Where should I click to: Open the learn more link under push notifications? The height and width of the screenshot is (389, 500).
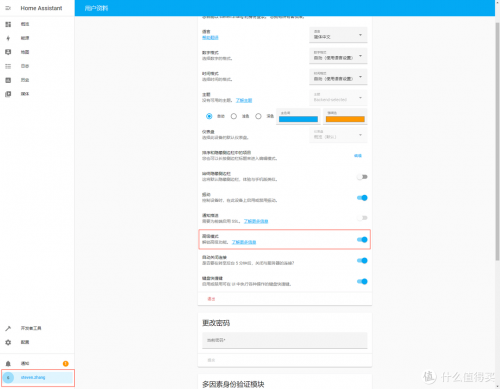(256, 221)
